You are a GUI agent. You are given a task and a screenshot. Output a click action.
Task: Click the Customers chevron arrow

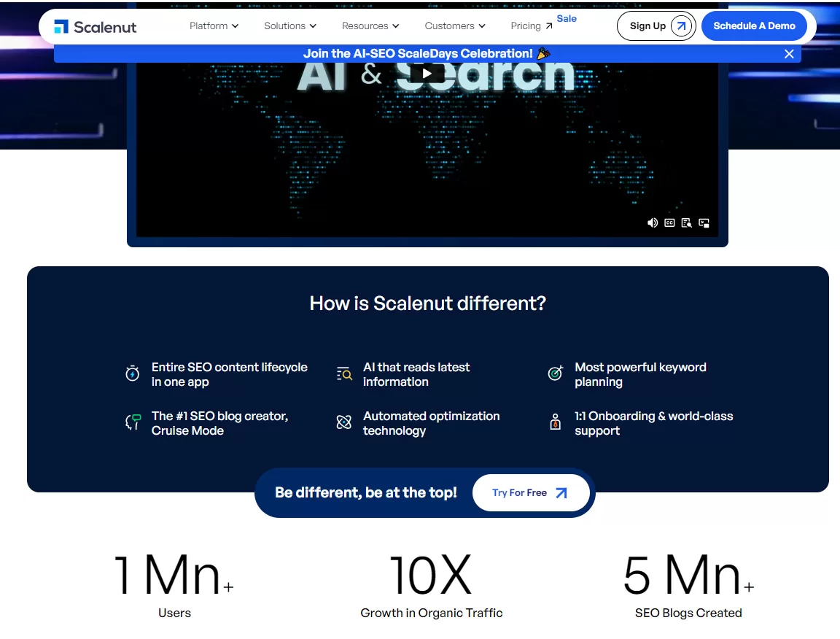[481, 26]
